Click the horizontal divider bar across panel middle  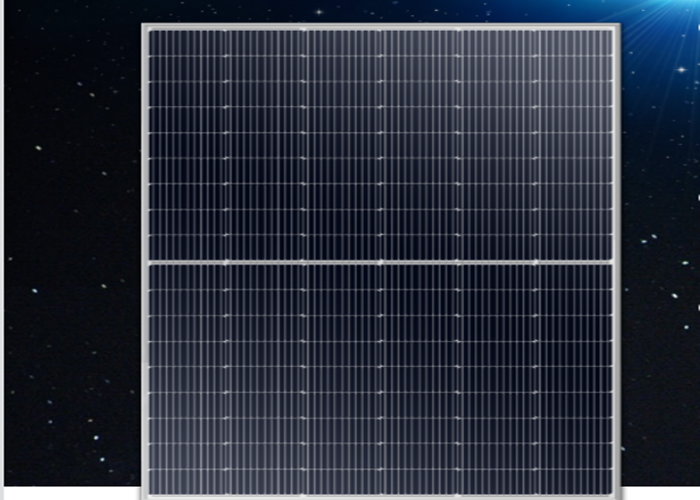(x=380, y=262)
